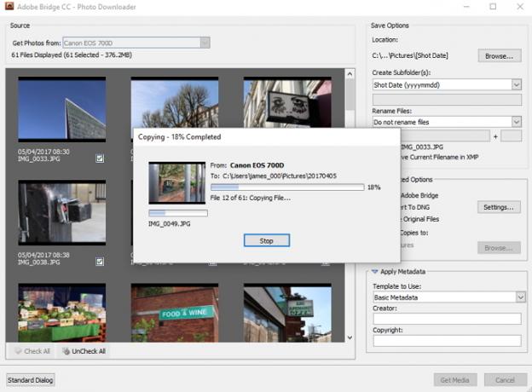Image resolution: width=532 pixels, height=392 pixels.
Task: Click the 05/04/2017 08:38 date label
Action: [x=43, y=255]
